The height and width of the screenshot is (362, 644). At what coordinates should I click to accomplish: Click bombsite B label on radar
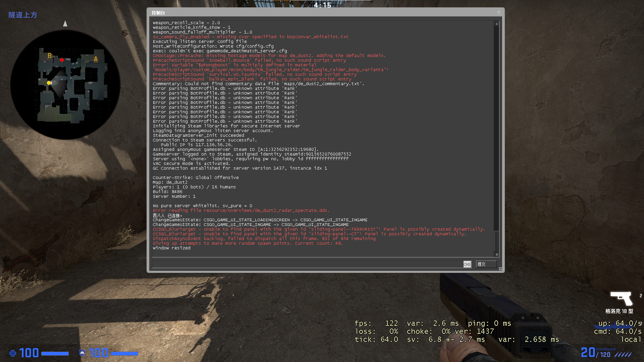pyautogui.click(x=50, y=56)
